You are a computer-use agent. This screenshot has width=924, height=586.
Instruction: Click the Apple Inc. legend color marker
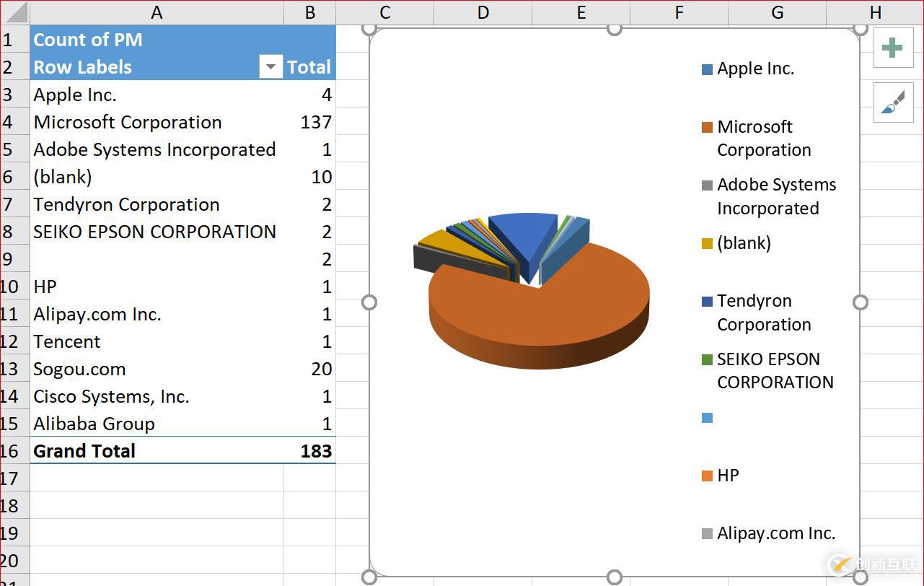[x=707, y=70]
